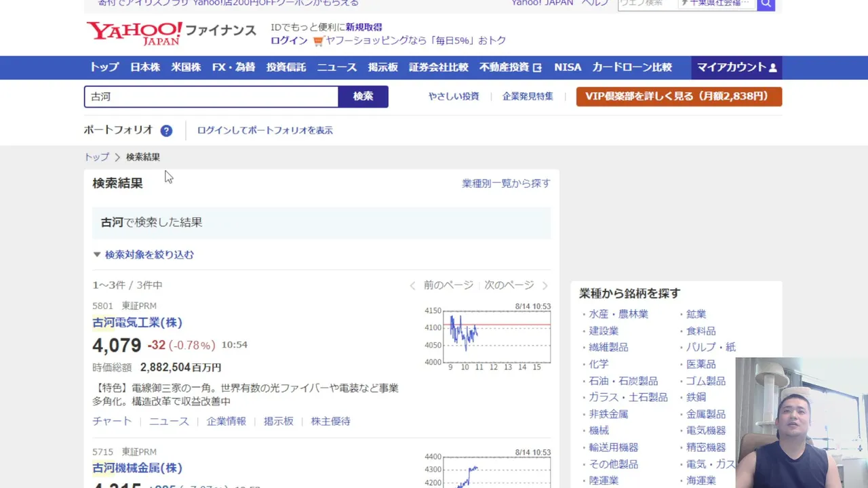Image resolution: width=868 pixels, height=488 pixels.
Task: Open 掲示板 in the blue navigation bar
Action: 383,67
